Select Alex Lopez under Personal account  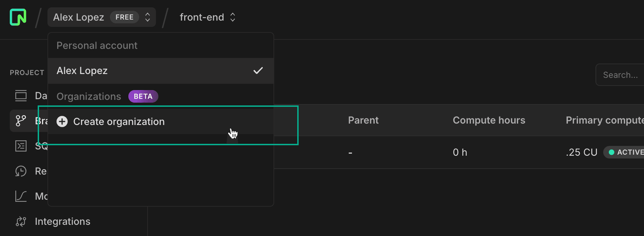pyautogui.click(x=82, y=71)
